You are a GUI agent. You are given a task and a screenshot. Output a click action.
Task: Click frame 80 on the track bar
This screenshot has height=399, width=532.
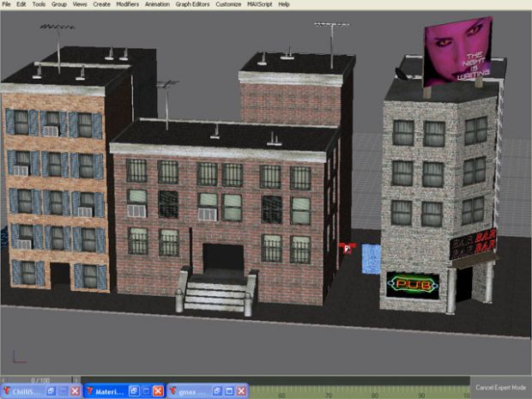coord(375,396)
